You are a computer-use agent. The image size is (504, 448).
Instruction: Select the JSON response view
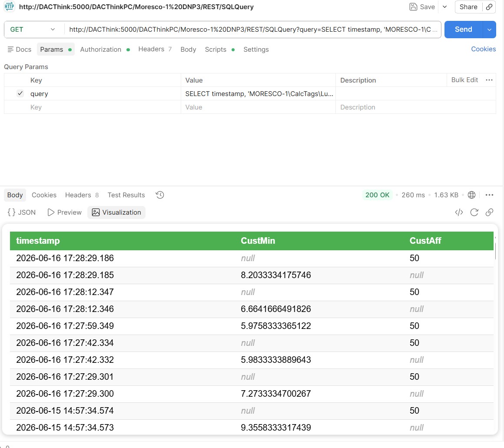(x=22, y=212)
